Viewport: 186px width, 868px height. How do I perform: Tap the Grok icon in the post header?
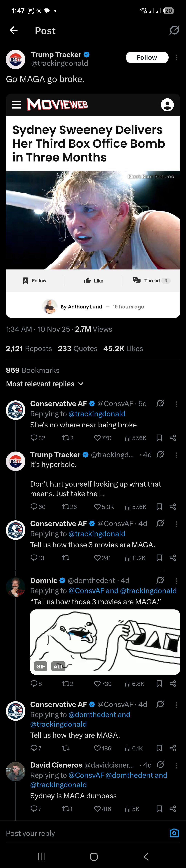[x=174, y=31]
